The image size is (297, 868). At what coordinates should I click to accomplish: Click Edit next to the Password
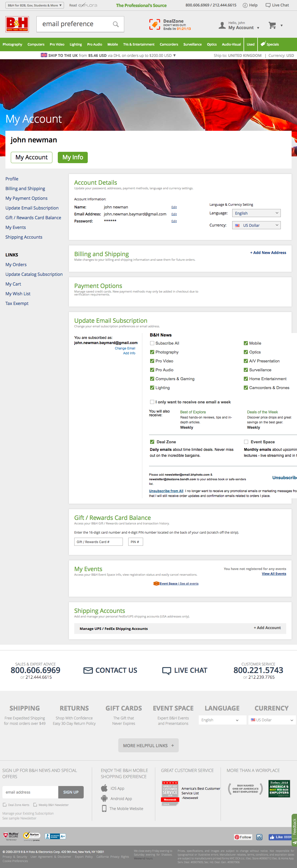pyautogui.click(x=174, y=221)
